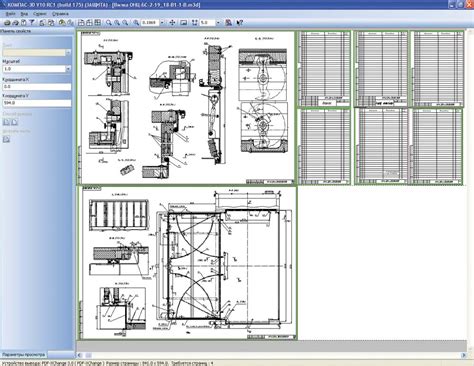Click the second printer icon beside Print

tap(15, 23)
